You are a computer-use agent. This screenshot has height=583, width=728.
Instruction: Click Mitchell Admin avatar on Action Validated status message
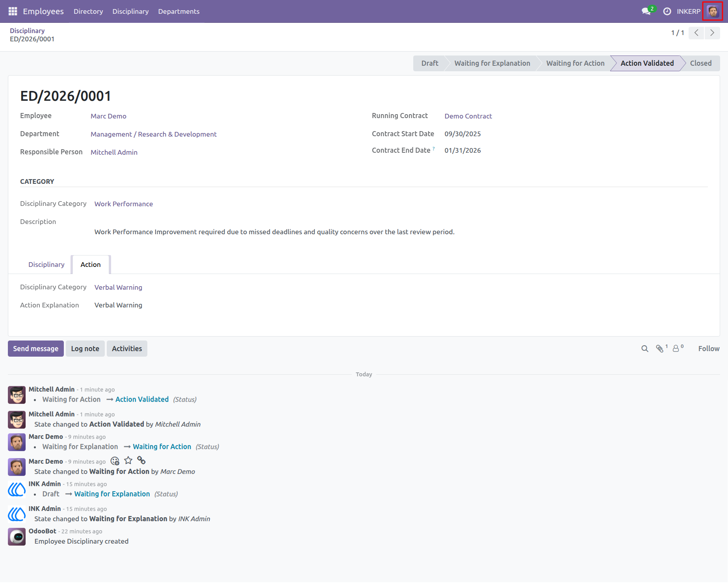17,395
